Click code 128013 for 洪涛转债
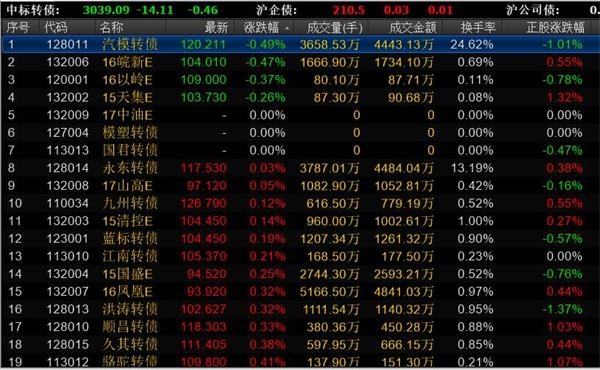The width and height of the screenshot is (600, 370). pos(68,309)
